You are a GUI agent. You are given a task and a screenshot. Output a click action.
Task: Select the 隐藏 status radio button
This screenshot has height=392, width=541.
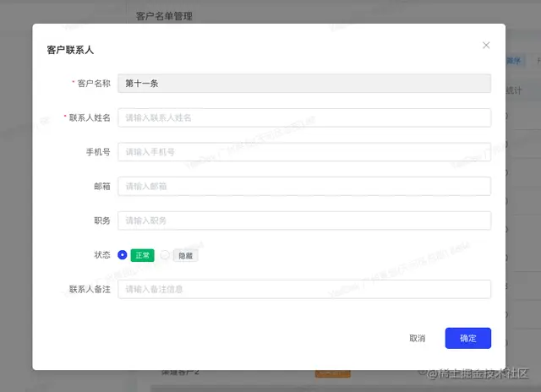tap(165, 255)
